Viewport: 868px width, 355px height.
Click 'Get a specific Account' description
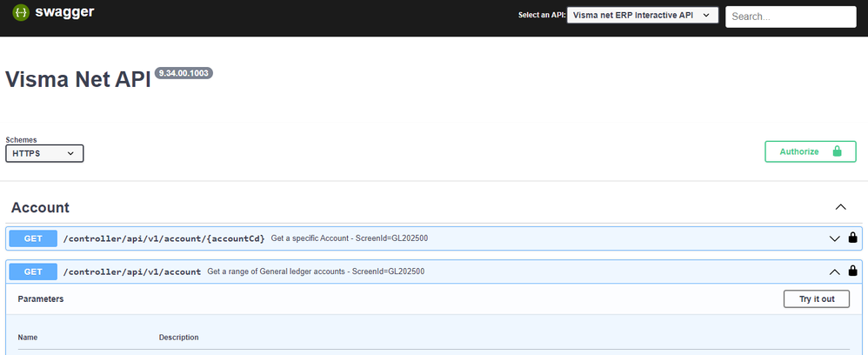[x=350, y=238]
